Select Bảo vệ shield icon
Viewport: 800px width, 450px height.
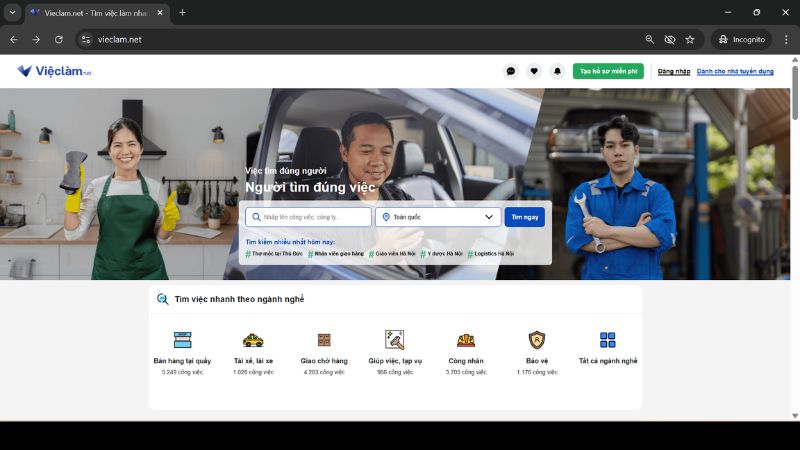(537, 340)
